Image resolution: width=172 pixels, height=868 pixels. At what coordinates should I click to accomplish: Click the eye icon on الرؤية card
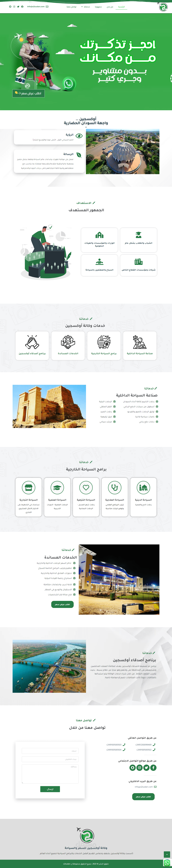pyautogui.click(x=79, y=136)
